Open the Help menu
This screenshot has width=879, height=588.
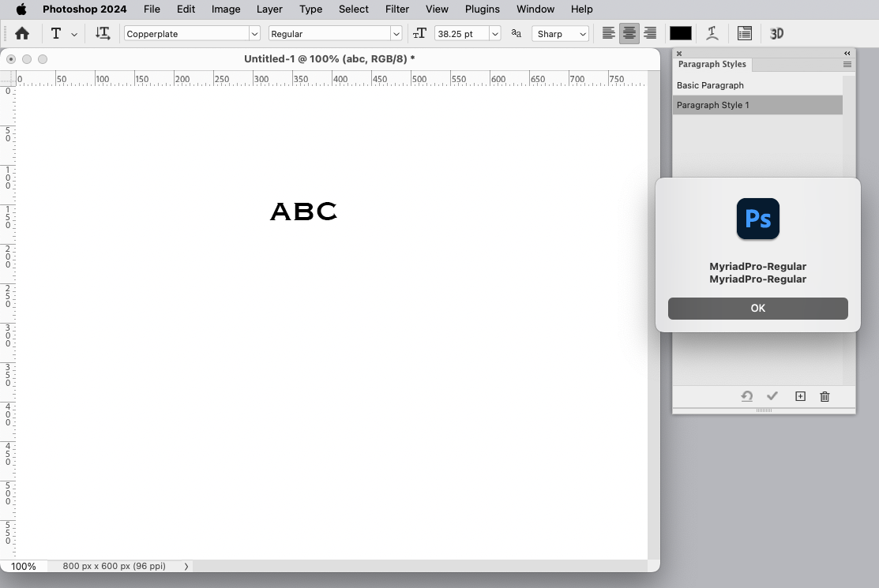[582, 9]
